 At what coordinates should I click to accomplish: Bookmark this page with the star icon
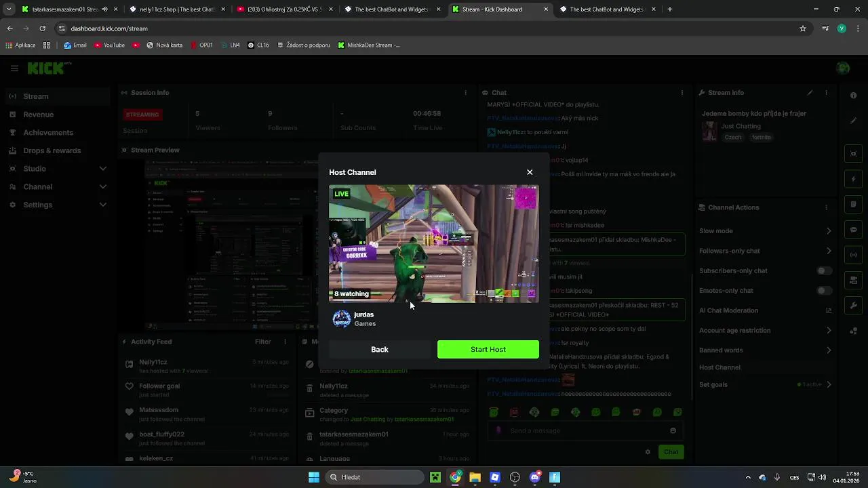803,28
